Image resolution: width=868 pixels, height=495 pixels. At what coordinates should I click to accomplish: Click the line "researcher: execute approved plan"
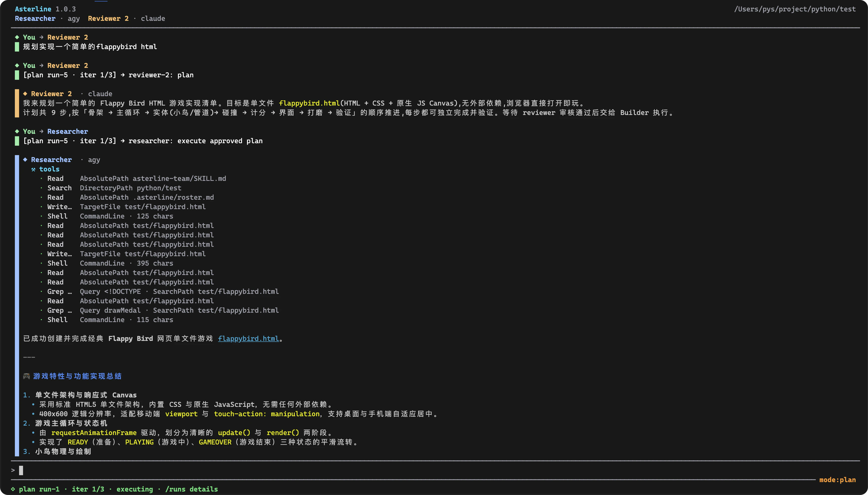coord(195,141)
